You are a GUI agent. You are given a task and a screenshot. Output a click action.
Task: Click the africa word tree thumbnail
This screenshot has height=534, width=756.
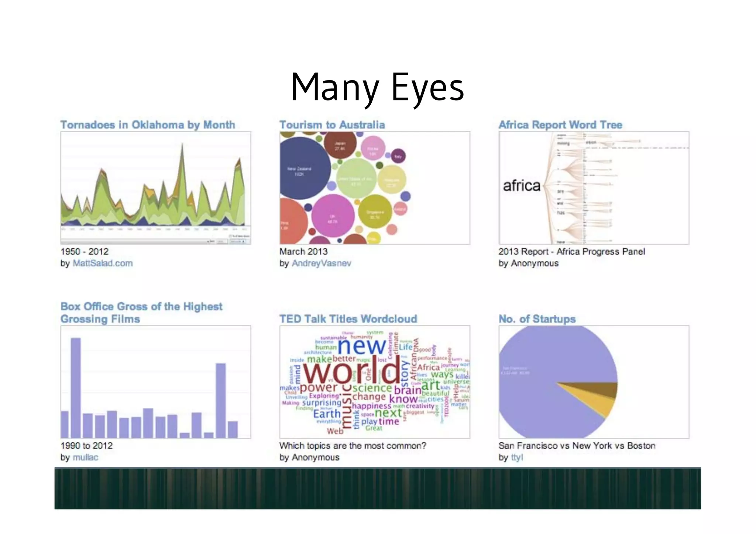tap(594, 188)
